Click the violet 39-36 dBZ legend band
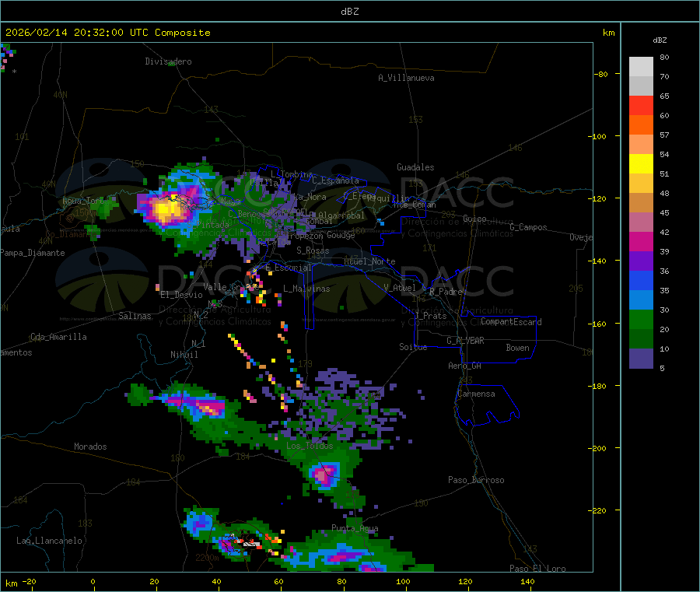This screenshot has width=700, height=592. tap(641, 261)
